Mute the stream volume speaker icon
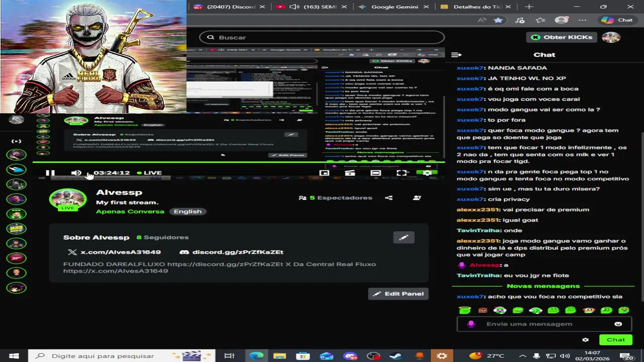 pyautogui.click(x=76, y=173)
